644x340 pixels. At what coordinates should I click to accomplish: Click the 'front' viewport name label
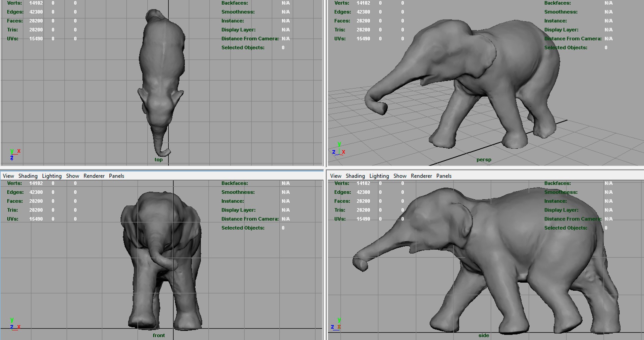click(x=159, y=335)
